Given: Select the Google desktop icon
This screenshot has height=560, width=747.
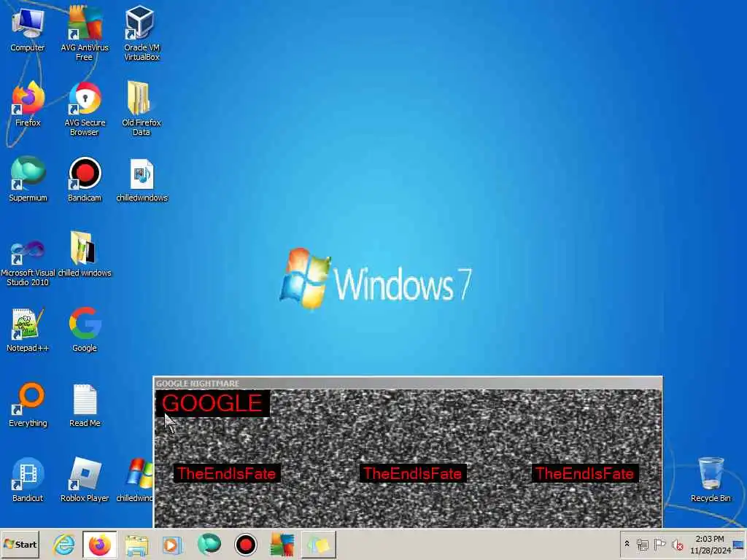Looking at the screenshot, I should [x=85, y=330].
